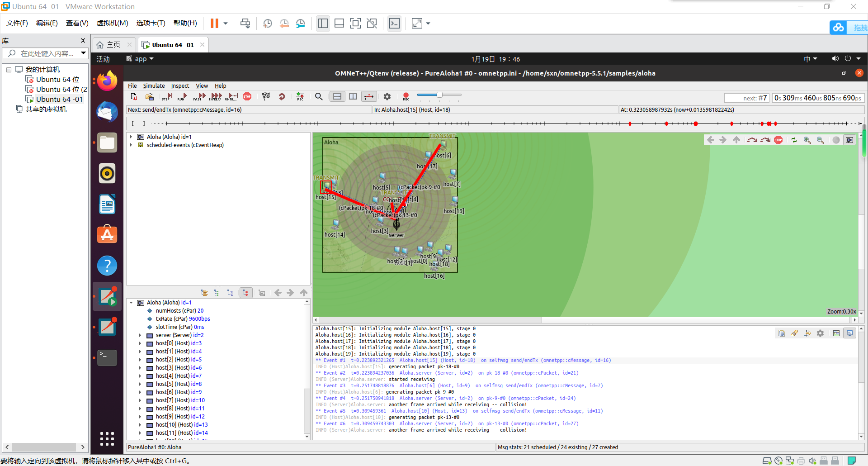868x466 pixels.
Task: Expand scheduled-events (cEventHeap) node
Action: click(x=132, y=145)
